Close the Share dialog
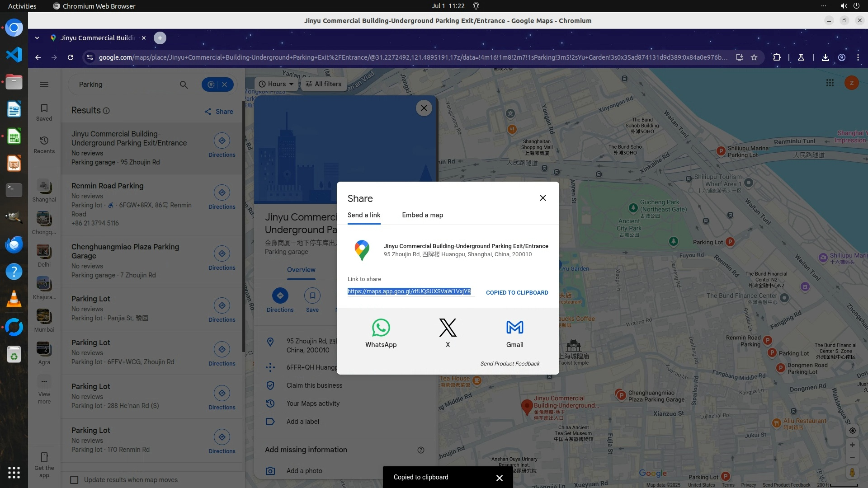Viewport: 868px width, 488px height. tap(542, 198)
